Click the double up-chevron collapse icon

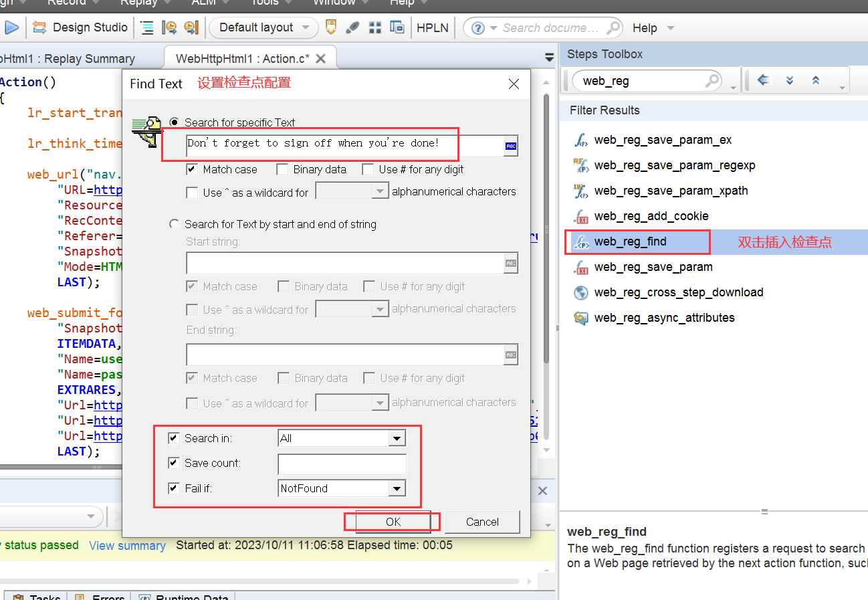pyautogui.click(x=815, y=81)
